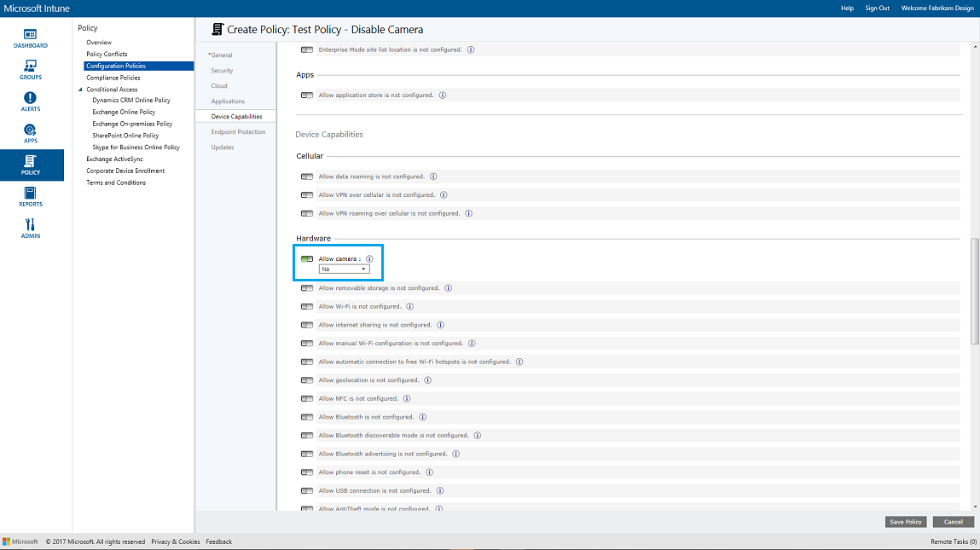The width and height of the screenshot is (980, 550).
Task: Show info for Allow geolocation
Action: [x=427, y=380]
